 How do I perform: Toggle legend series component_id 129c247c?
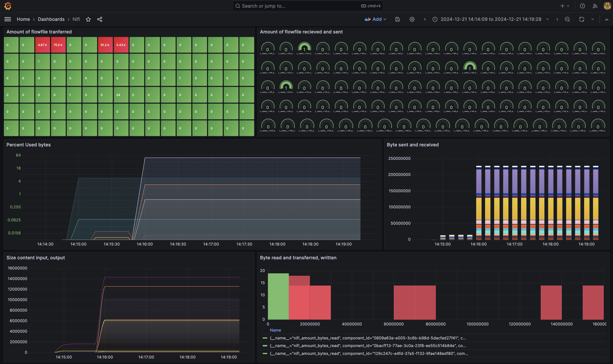coord(369,353)
